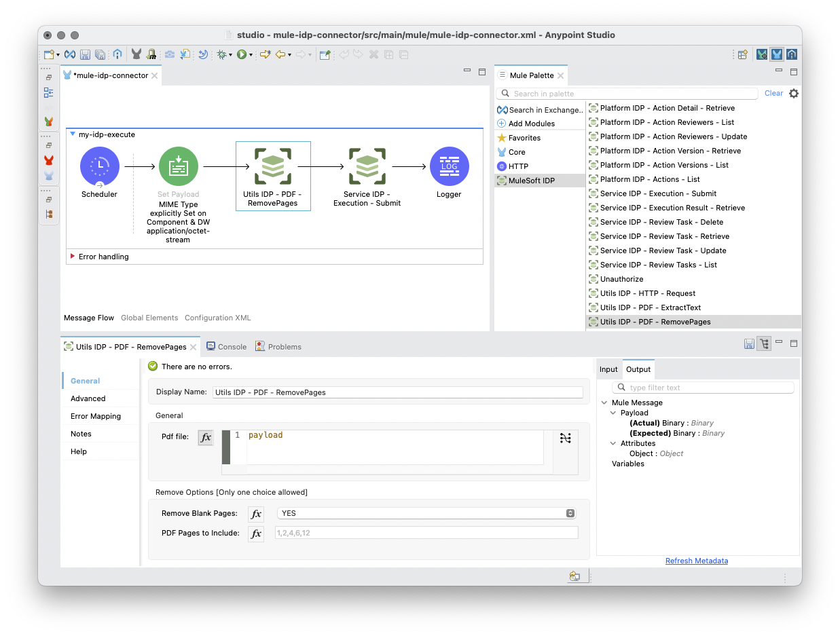
Task: Toggle the tree view icon in properties panel
Action: point(764,344)
